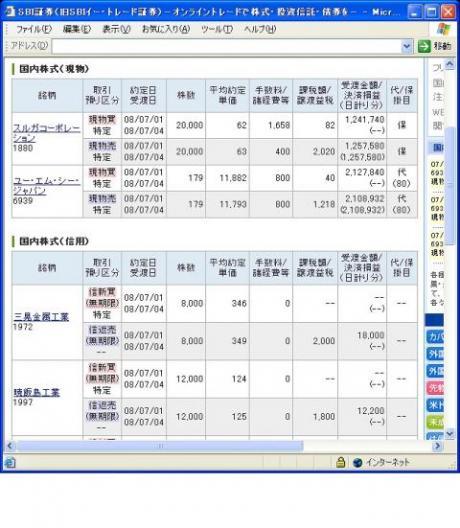460x528 pixels.
Task: Open the 編集(E) menu
Action: pos(77,29)
